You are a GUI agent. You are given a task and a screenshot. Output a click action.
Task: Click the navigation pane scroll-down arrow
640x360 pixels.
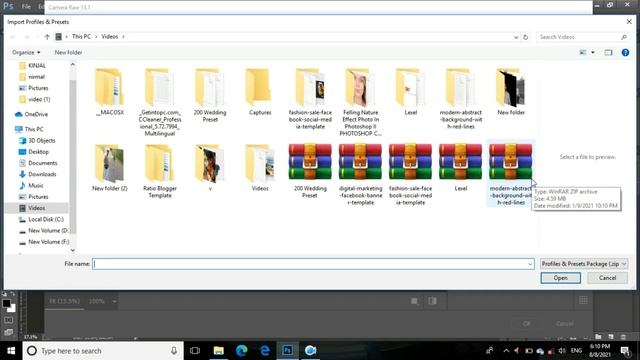coord(73,250)
